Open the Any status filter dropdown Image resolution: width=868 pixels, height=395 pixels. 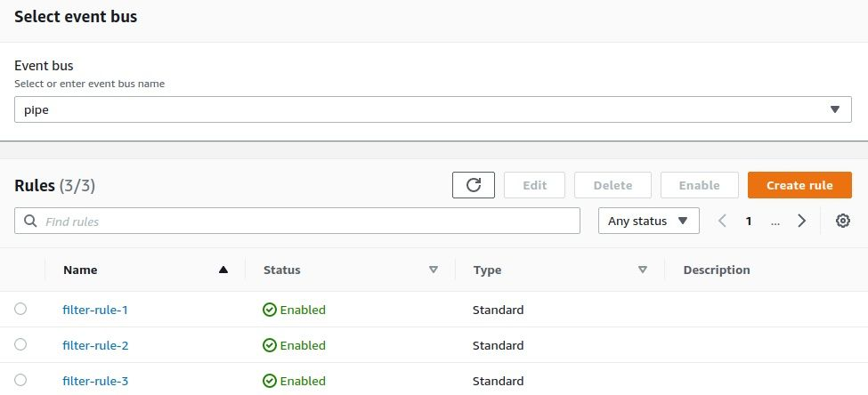click(x=649, y=221)
